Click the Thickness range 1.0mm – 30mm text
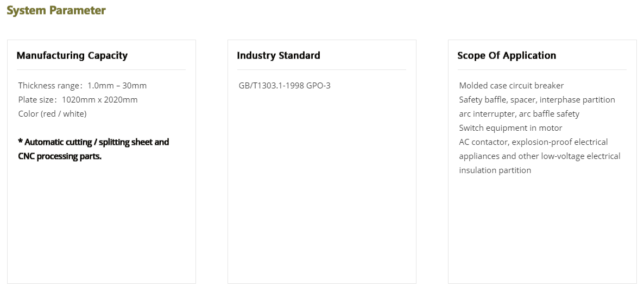The image size is (644, 293). click(83, 86)
